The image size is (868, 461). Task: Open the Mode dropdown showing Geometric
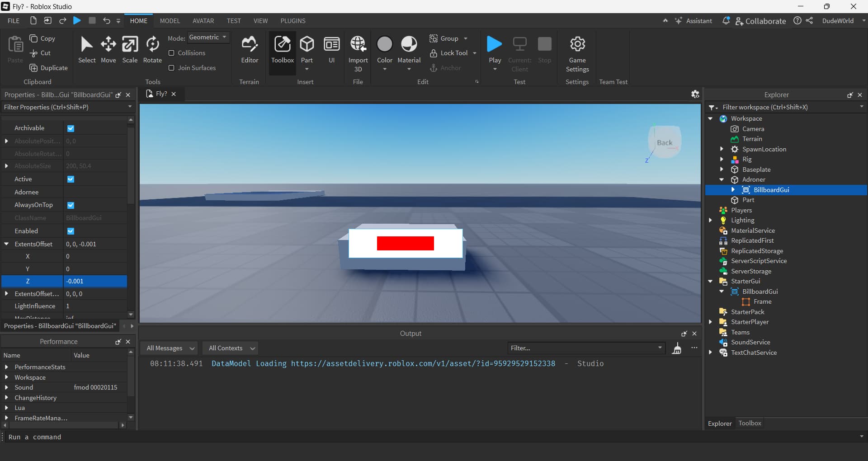(208, 38)
